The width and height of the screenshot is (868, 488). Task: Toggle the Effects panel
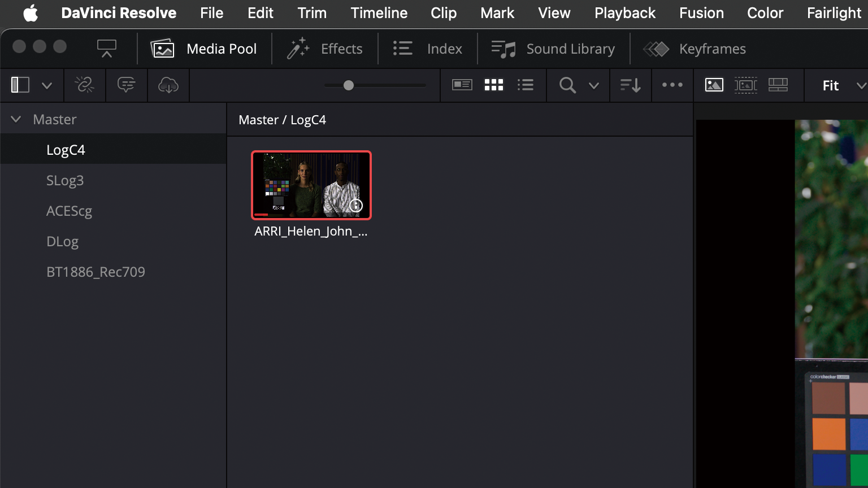click(x=324, y=49)
